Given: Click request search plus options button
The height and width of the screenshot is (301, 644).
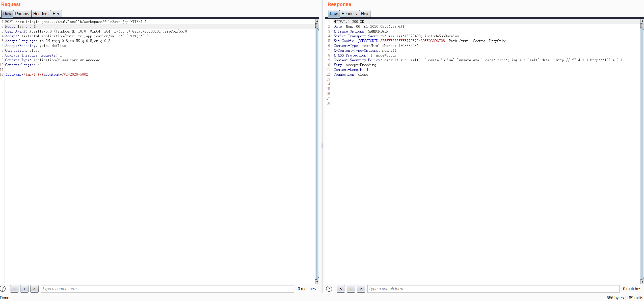Looking at the screenshot, I should 24,289.
